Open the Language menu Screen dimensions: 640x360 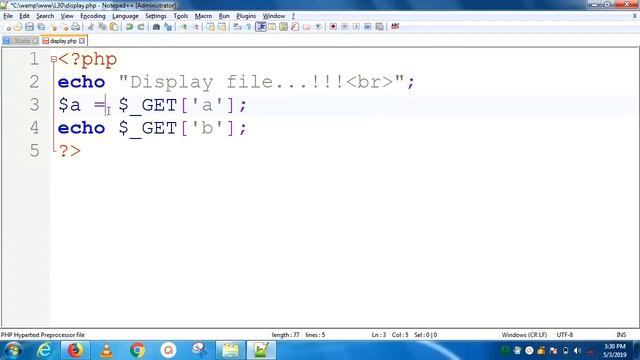[x=125, y=16]
